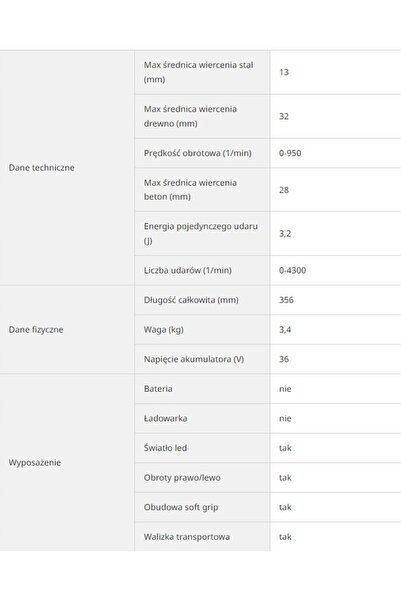Image resolution: width=401 pixels, height=601 pixels.
Task: Select the 0-4300 impact rate value
Action: (x=293, y=270)
